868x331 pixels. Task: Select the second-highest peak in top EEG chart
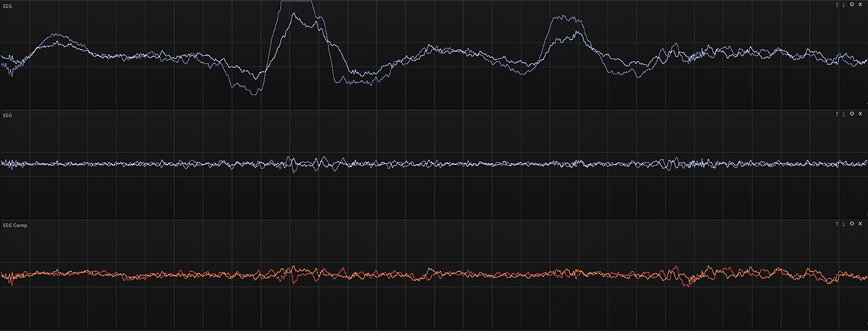(x=566, y=18)
